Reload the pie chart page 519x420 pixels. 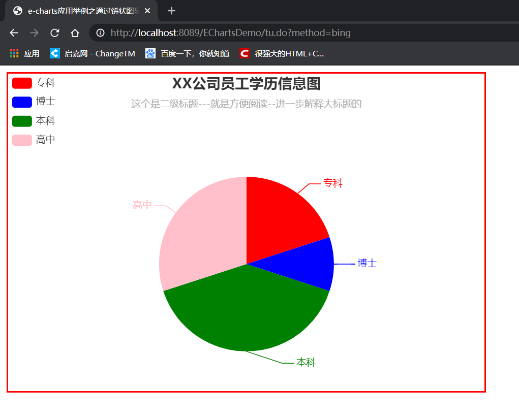point(54,33)
